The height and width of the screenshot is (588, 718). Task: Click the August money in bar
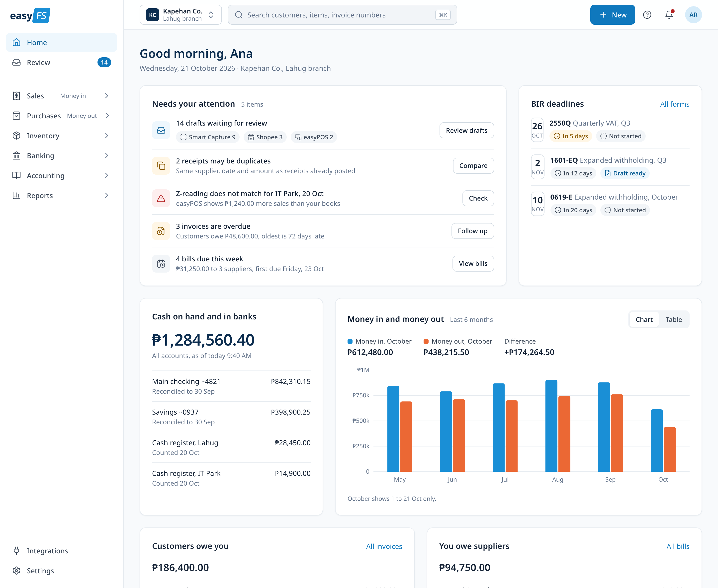coord(551,426)
